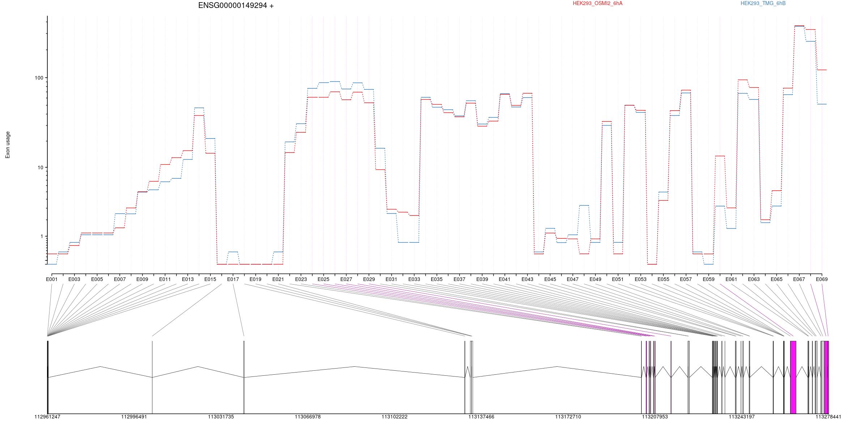The width and height of the screenshot is (868, 434).
Task: Select exon label E009
Action: pos(142,279)
